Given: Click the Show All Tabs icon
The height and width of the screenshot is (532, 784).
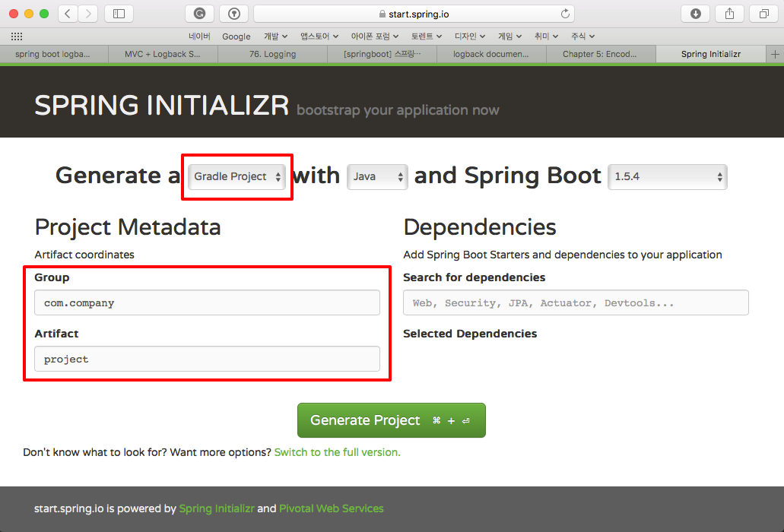Looking at the screenshot, I should [763, 13].
